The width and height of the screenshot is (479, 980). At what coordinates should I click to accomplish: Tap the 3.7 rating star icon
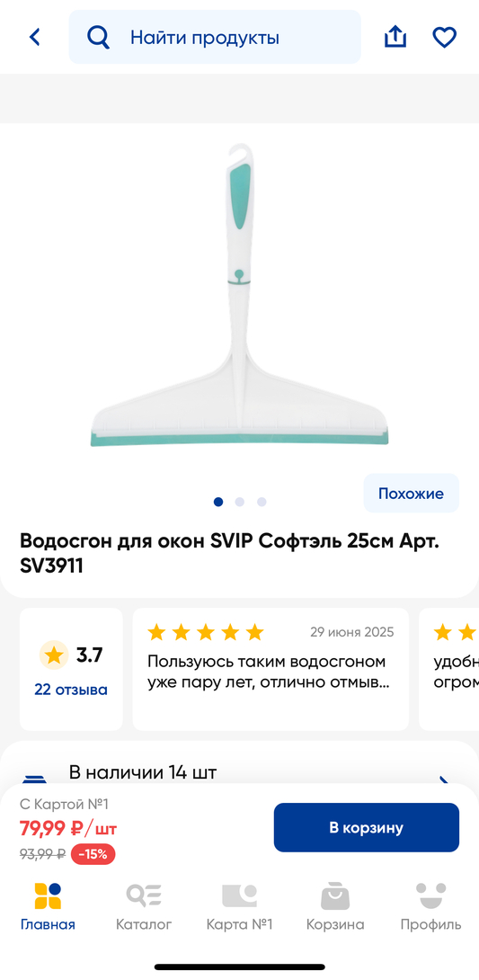click(x=54, y=655)
